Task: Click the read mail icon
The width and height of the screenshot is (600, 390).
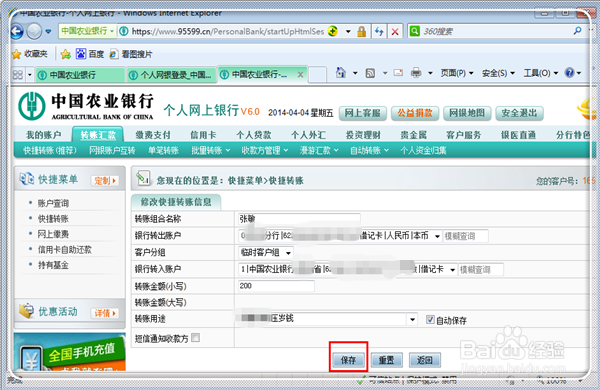Action: (398, 72)
